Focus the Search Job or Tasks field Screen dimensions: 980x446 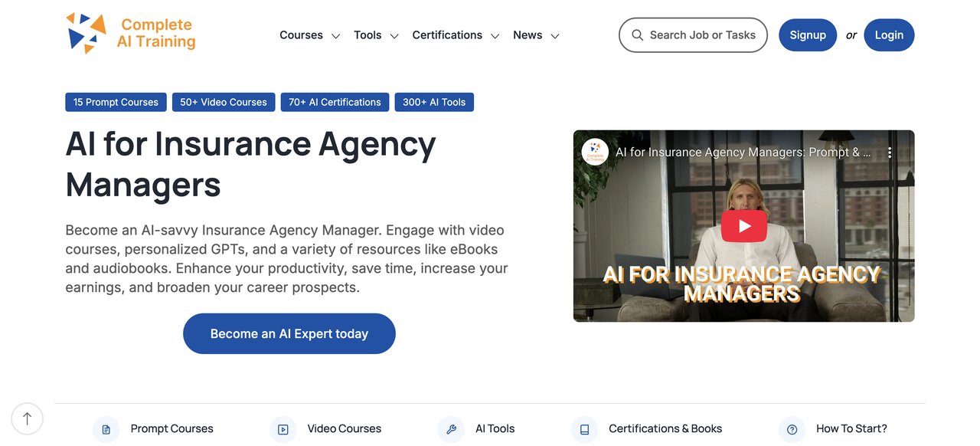pyautogui.click(x=693, y=35)
